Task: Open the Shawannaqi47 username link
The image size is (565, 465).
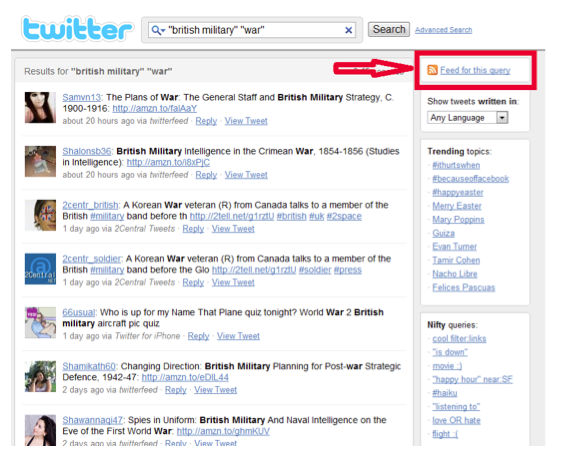Action: (93, 420)
